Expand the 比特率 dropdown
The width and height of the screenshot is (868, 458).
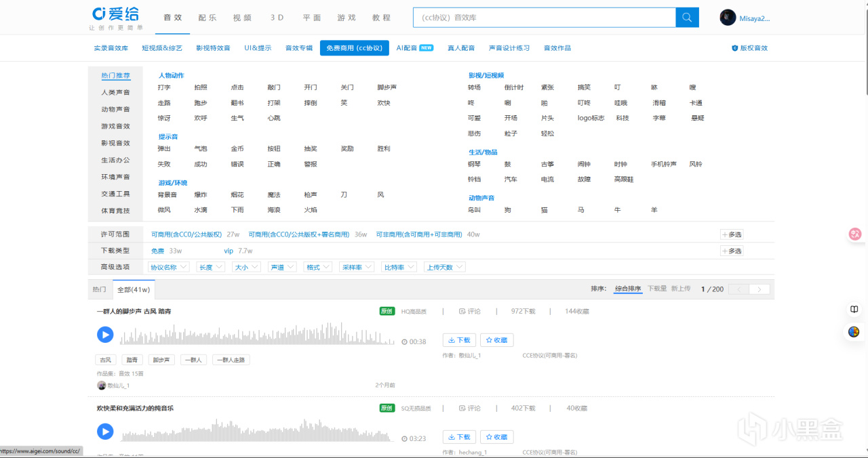[x=399, y=268]
